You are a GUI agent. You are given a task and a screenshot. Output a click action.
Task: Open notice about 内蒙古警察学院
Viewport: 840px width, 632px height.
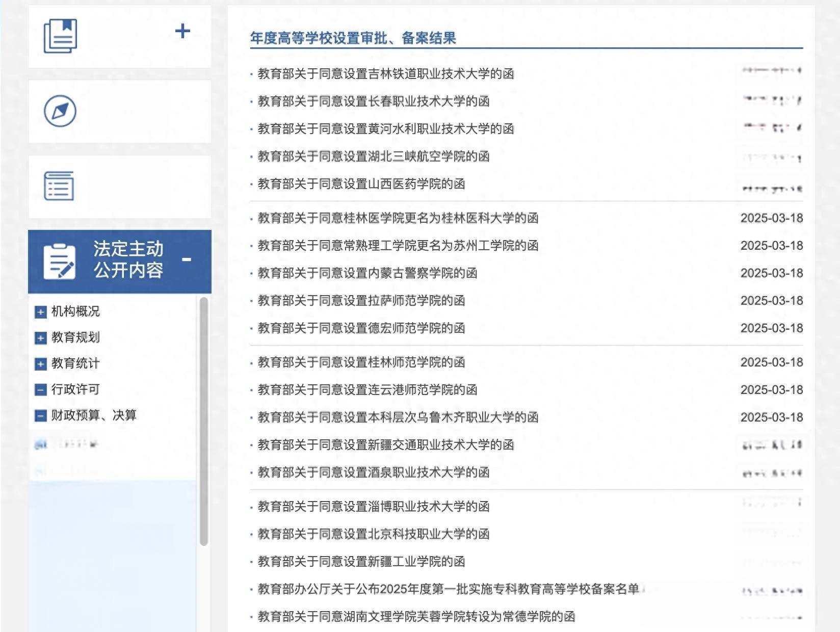coord(367,273)
